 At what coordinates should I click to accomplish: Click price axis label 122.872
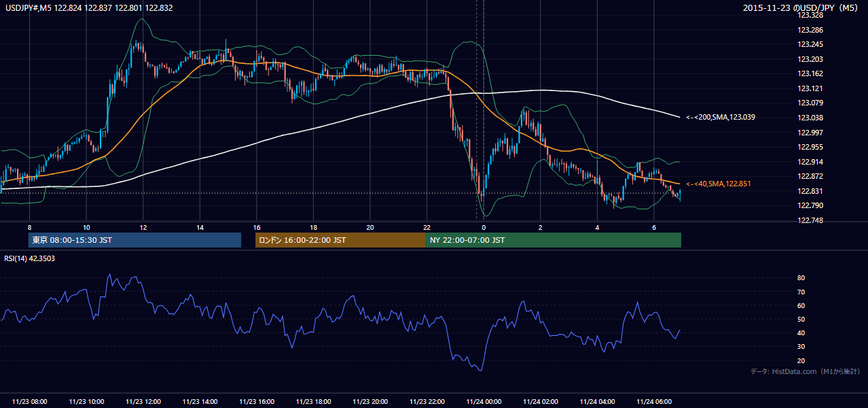[811, 176]
